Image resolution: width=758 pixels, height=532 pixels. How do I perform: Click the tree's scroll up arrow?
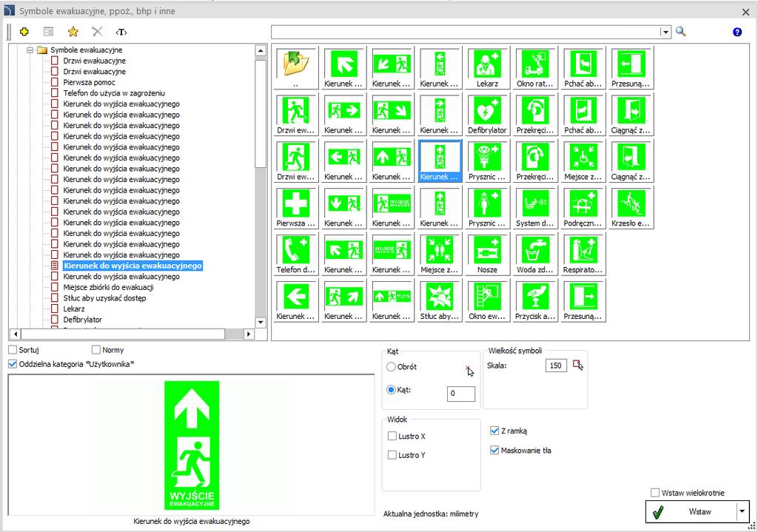point(261,51)
